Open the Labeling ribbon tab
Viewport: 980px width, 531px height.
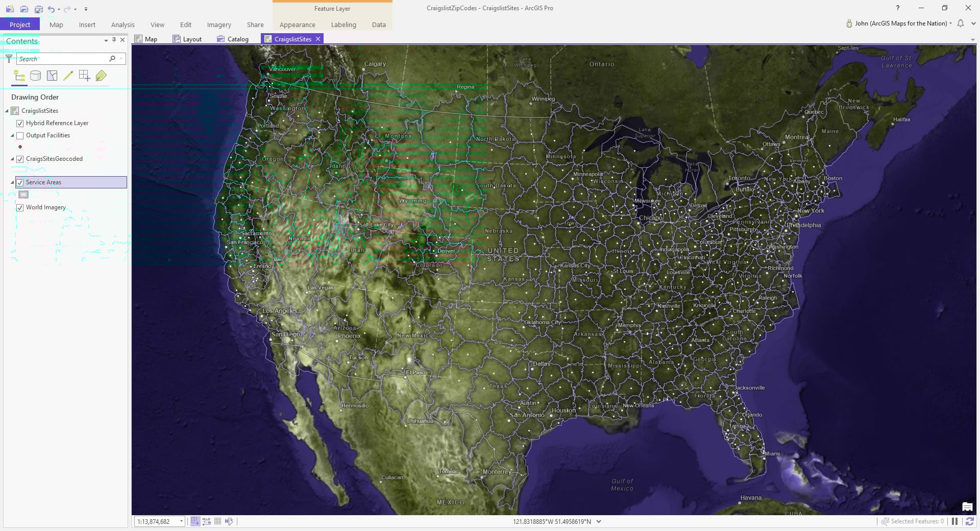(344, 25)
